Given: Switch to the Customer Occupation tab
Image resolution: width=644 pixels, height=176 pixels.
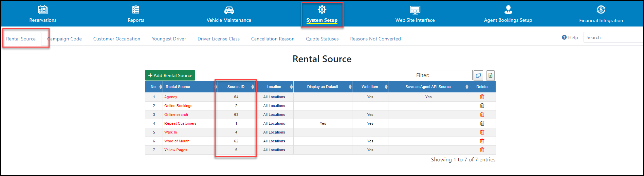Looking at the screenshot, I should pos(117,39).
